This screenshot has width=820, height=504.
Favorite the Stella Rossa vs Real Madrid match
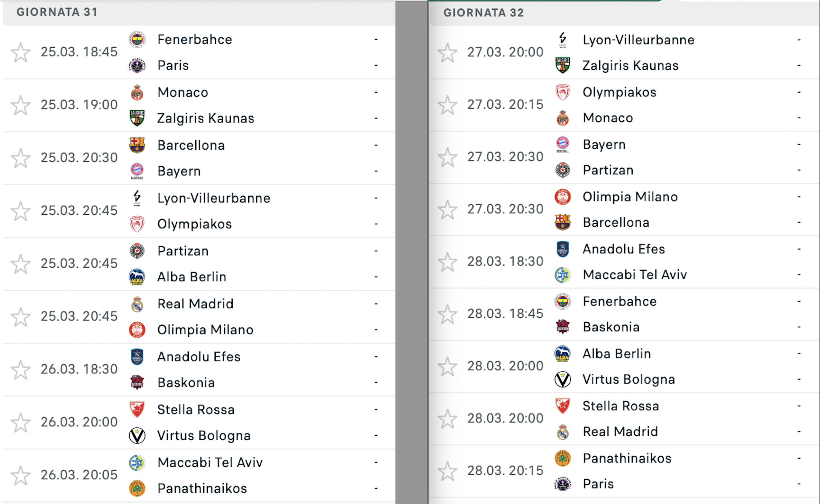coord(447,419)
